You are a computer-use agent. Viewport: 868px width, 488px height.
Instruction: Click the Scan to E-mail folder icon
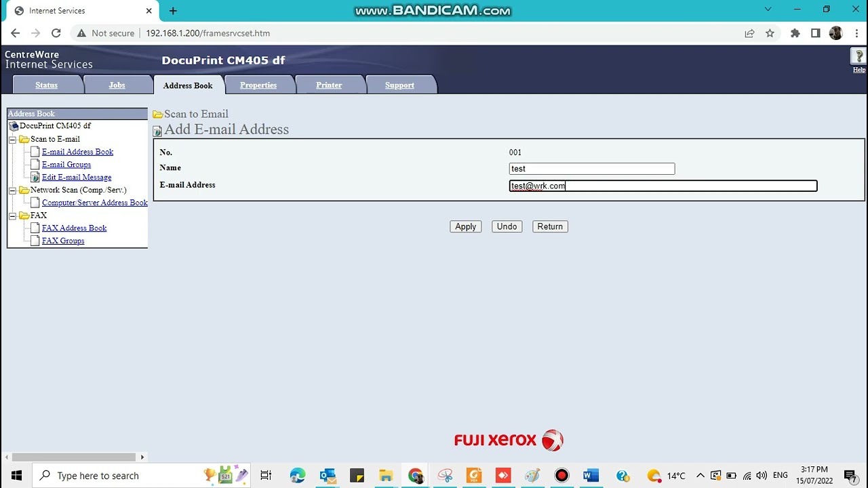click(24, 139)
